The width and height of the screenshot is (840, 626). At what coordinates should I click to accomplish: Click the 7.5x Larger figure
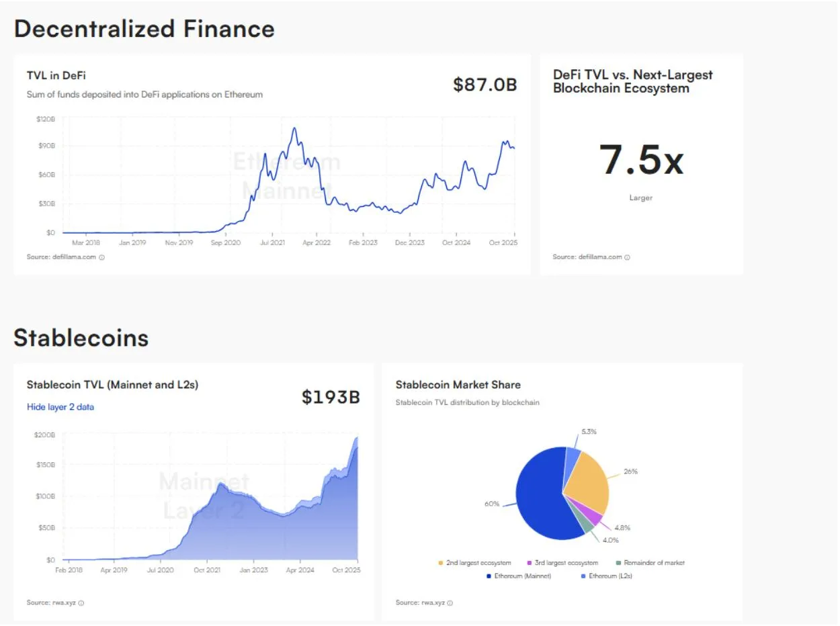coord(641,162)
